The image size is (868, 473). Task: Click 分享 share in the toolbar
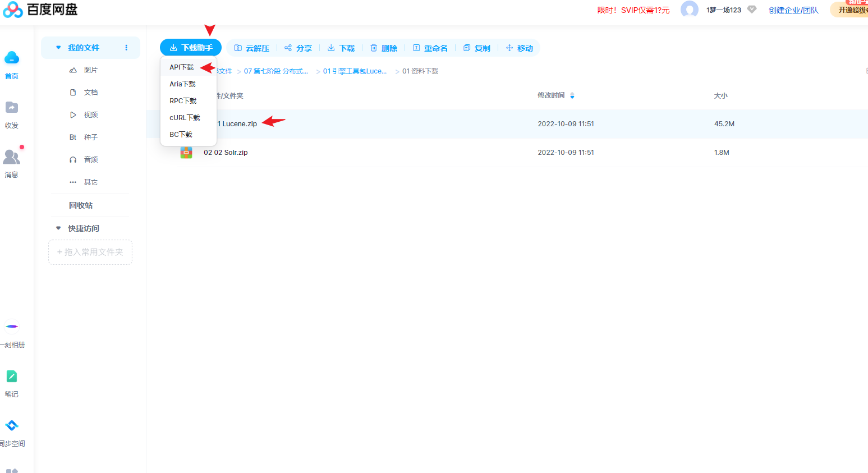pyautogui.click(x=298, y=48)
